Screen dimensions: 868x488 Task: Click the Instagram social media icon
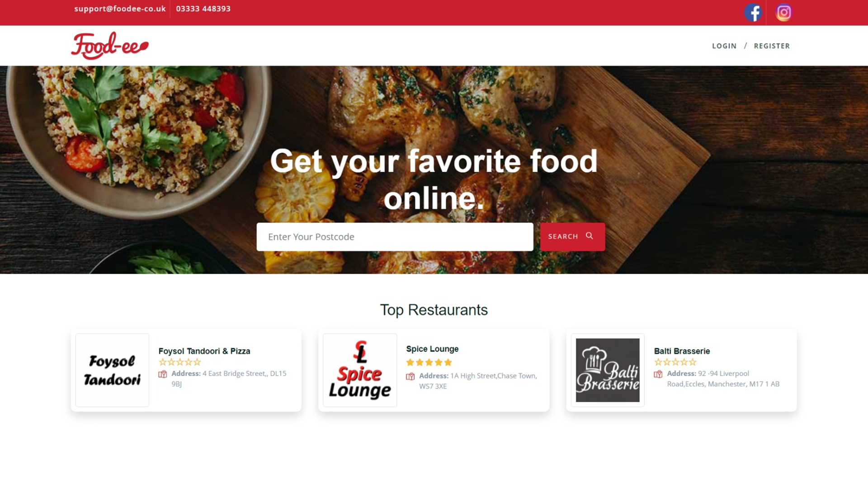tap(783, 12)
